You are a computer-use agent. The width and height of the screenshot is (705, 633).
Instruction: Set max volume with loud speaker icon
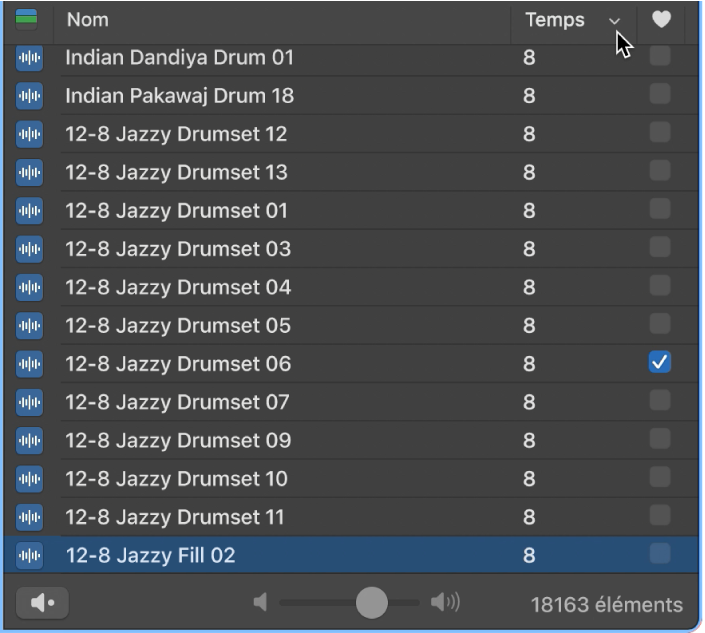pos(445,602)
